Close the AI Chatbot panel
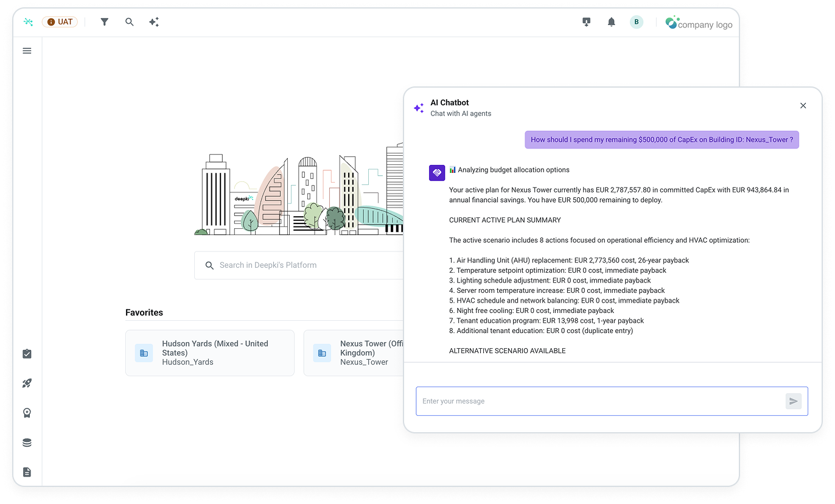 tap(803, 106)
